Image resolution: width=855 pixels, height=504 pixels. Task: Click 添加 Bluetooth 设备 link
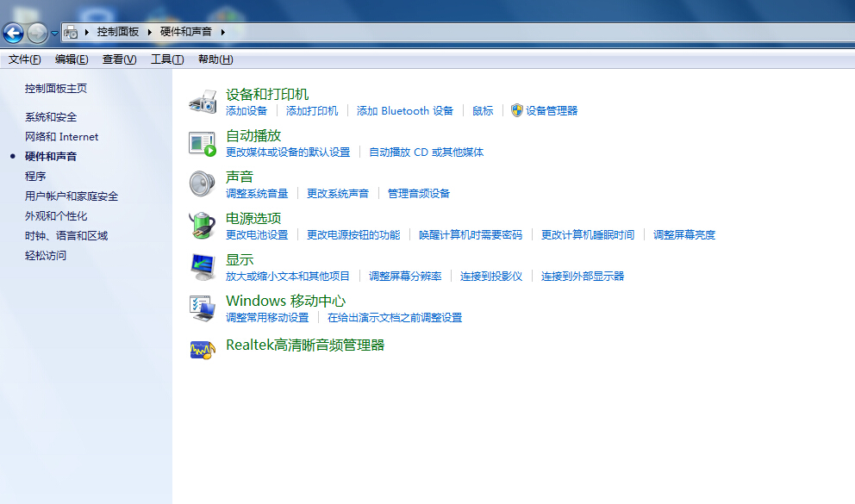[405, 111]
